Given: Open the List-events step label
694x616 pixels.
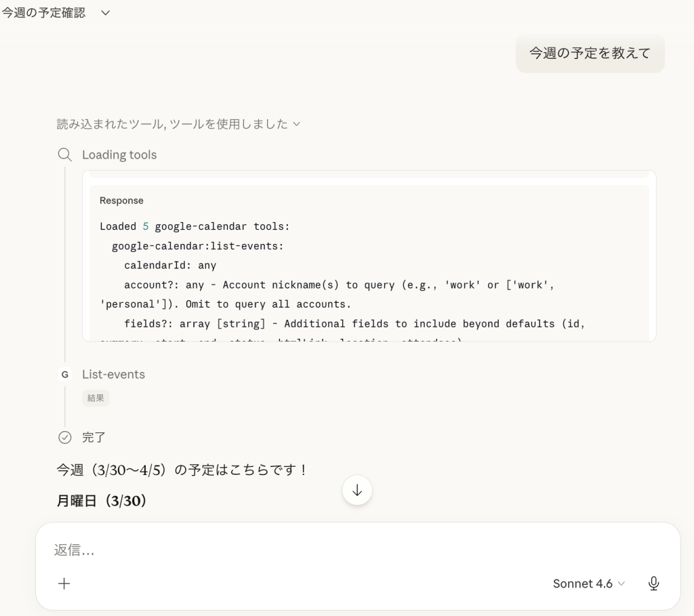Looking at the screenshot, I should (x=113, y=374).
